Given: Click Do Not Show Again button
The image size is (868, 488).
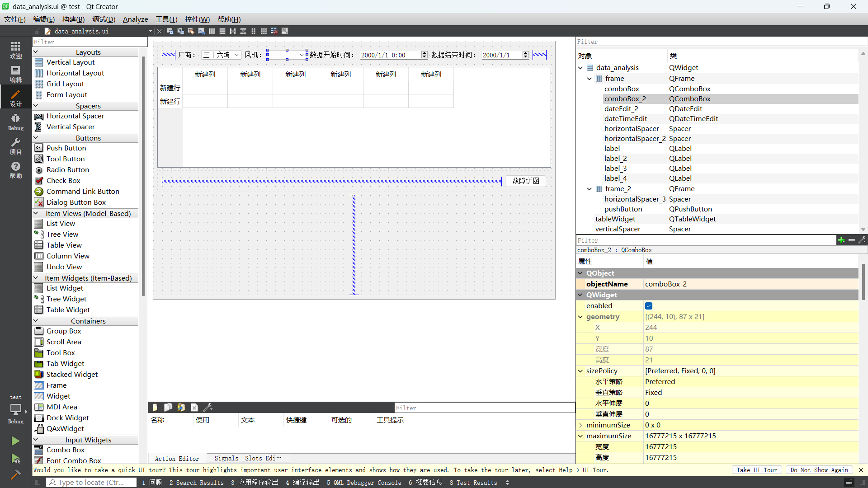Looking at the screenshot, I should tap(819, 470).
